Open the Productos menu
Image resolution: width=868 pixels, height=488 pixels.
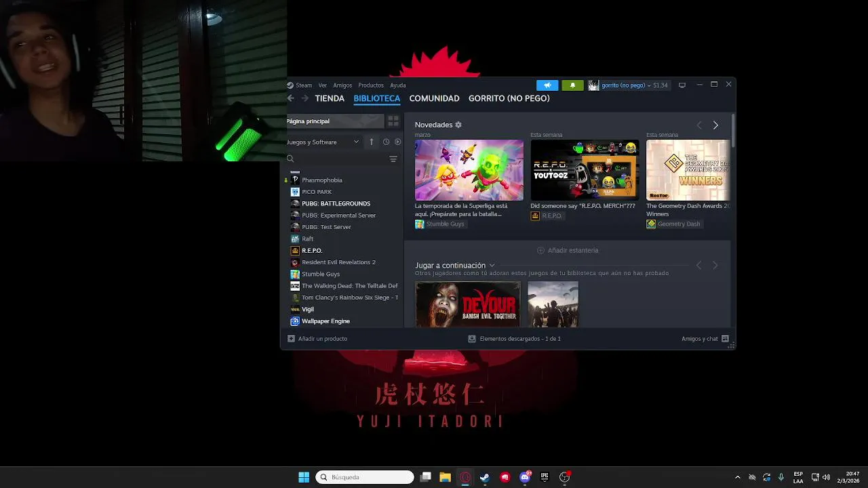(x=371, y=85)
